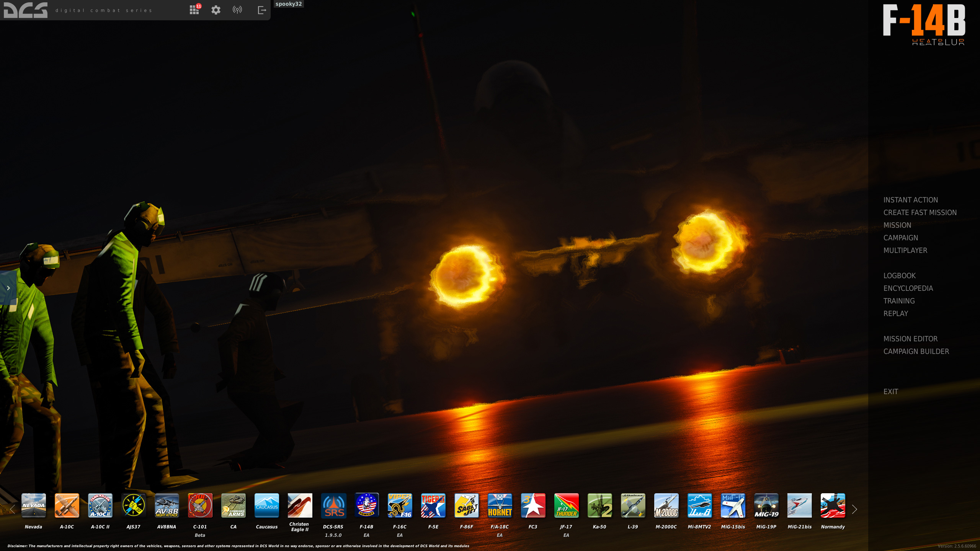Open the settings gear icon
The height and width of the screenshot is (551, 980).
tap(216, 10)
